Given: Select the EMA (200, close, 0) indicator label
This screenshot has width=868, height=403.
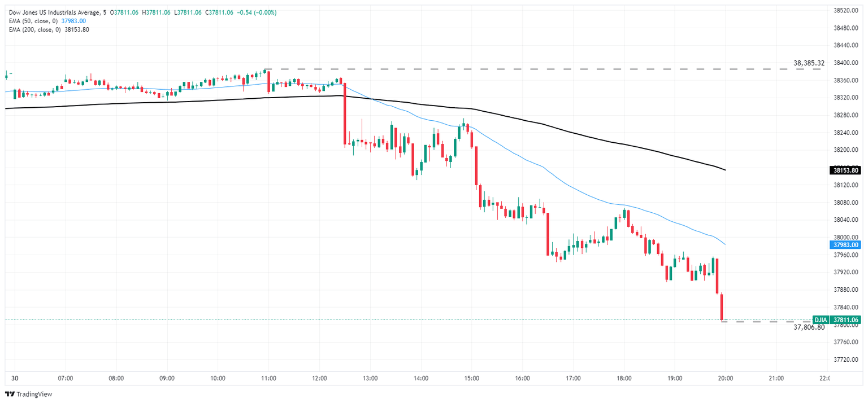Looking at the screenshot, I should 35,29.
